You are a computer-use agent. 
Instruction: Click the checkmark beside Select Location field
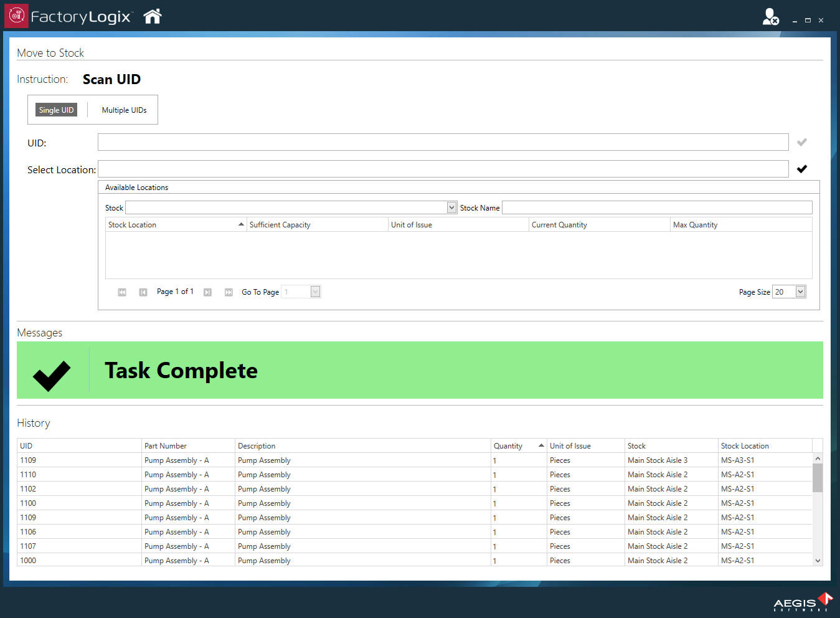click(x=801, y=168)
